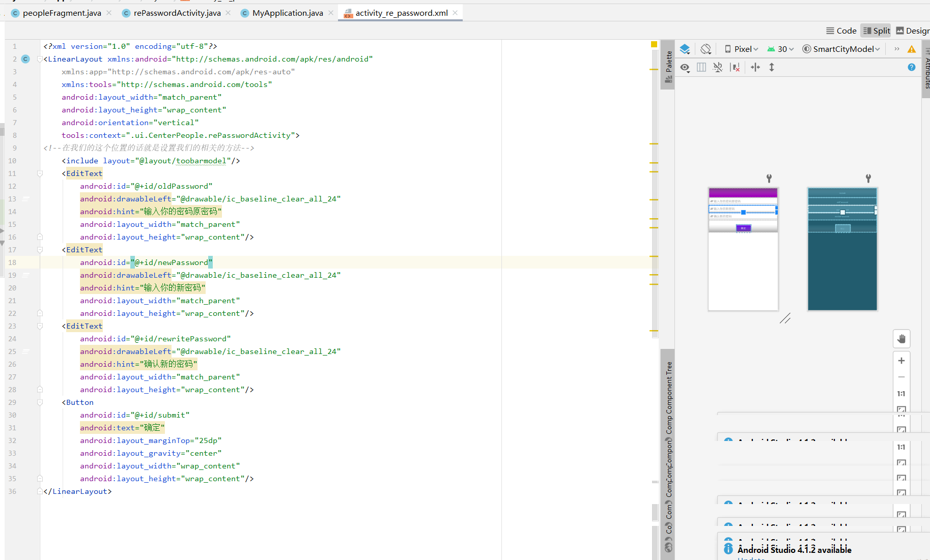
Task: Switch editor to Code mode
Action: point(841,31)
